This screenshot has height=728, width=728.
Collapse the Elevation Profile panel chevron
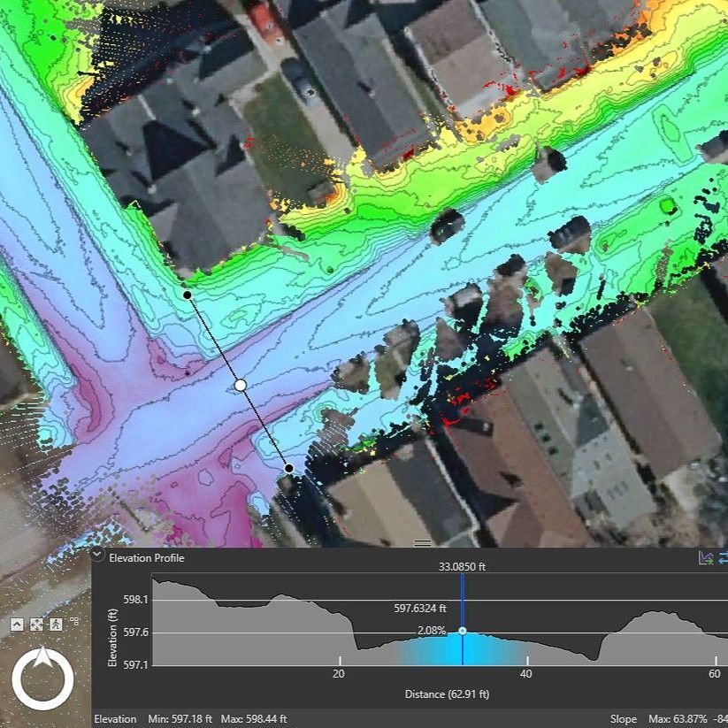pyautogui.click(x=98, y=557)
